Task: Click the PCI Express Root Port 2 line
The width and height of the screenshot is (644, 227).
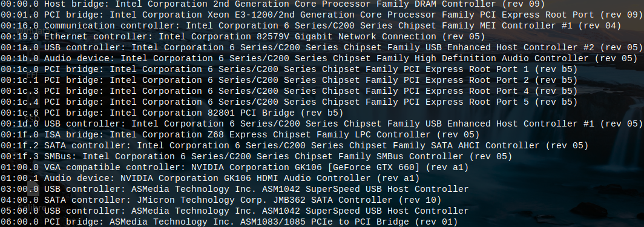Action: click(289, 81)
